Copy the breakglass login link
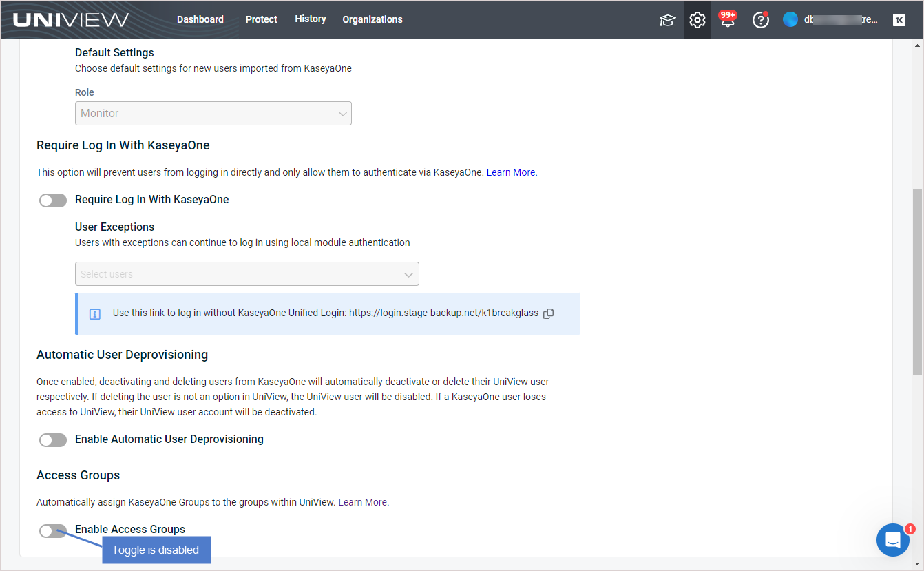Image resolution: width=924 pixels, height=571 pixels. [549, 313]
